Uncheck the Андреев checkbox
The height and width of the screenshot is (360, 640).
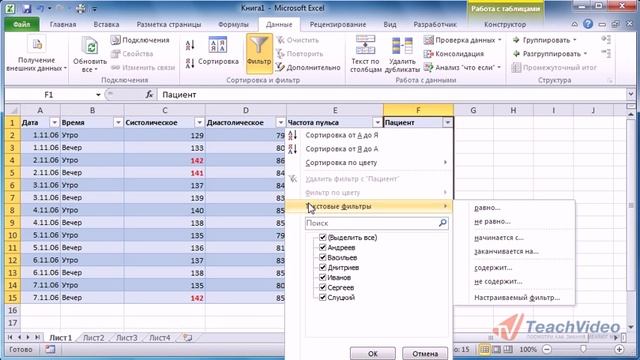tap(322, 247)
